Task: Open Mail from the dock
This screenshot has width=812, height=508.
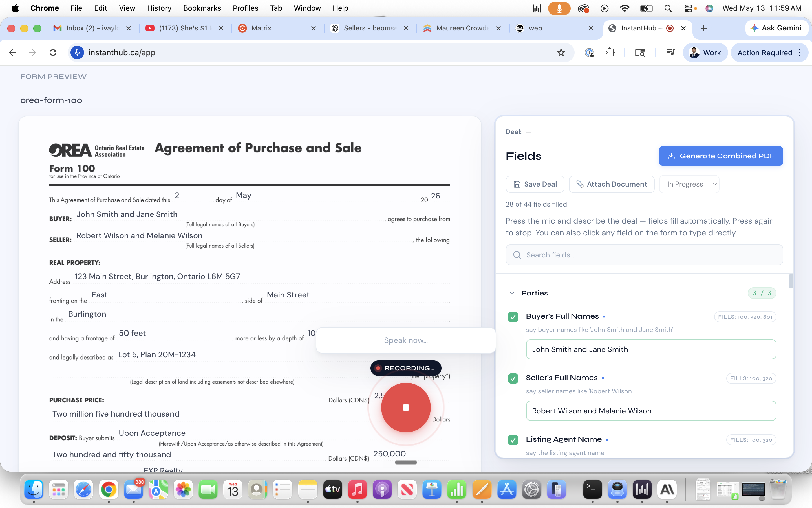Action: (x=133, y=489)
